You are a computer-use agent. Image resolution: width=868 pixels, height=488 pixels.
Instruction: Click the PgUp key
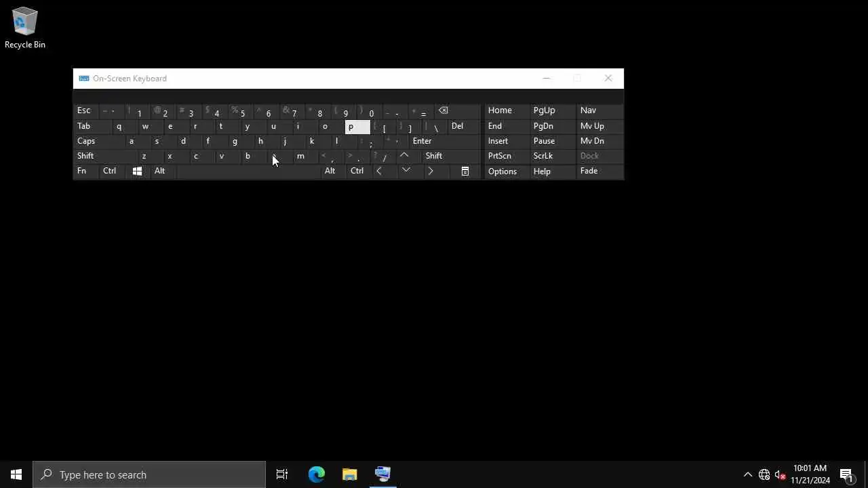click(553, 110)
